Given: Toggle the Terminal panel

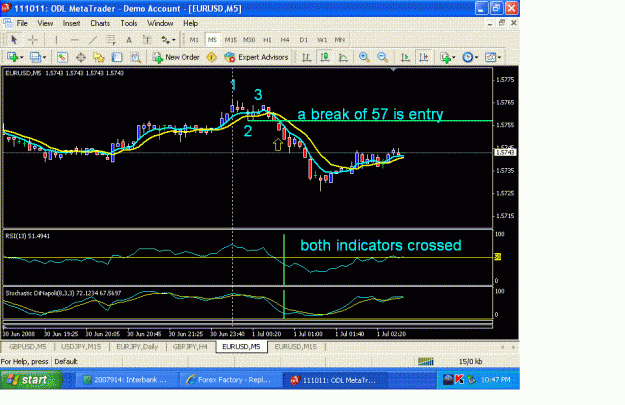Looking at the screenshot, I should coord(117,57).
